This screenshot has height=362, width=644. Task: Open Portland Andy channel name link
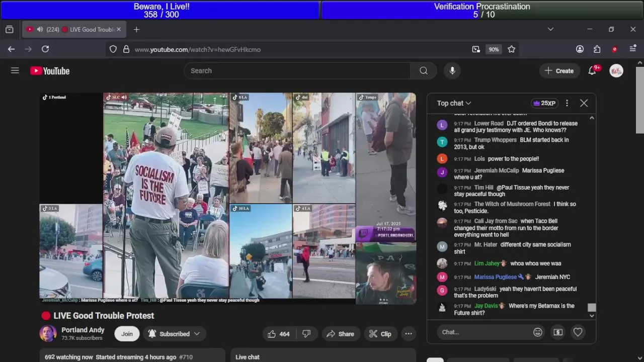coord(83,330)
